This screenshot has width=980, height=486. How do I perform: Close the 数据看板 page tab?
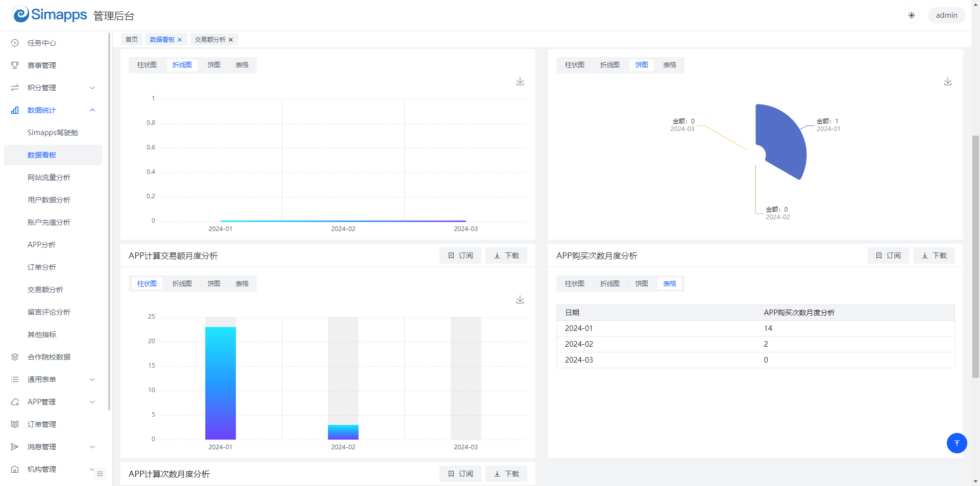pyautogui.click(x=180, y=40)
